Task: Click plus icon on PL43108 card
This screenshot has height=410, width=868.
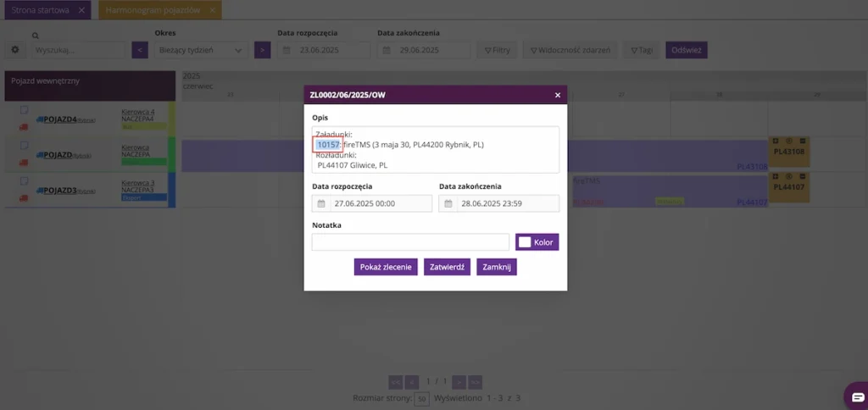Action: (x=776, y=141)
